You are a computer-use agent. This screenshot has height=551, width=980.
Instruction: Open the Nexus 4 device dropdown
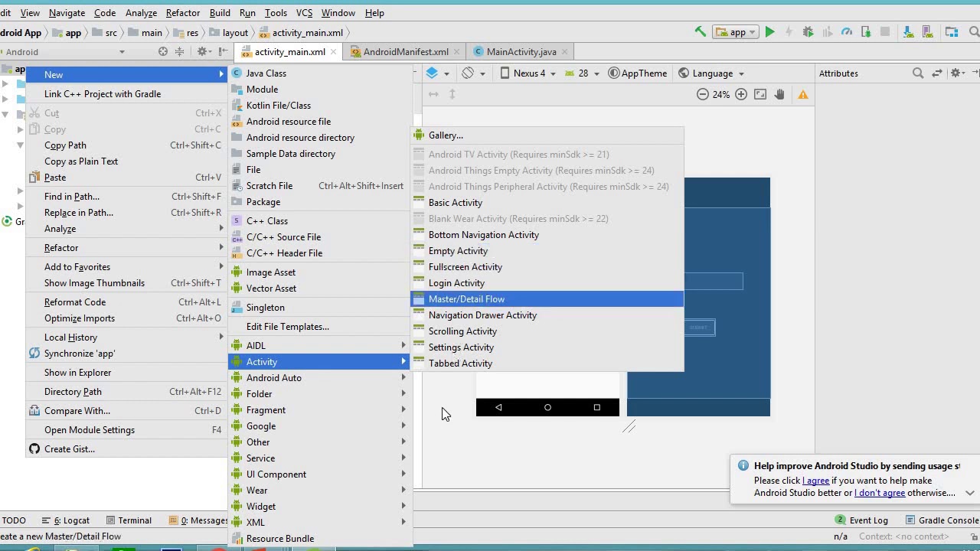click(x=528, y=73)
